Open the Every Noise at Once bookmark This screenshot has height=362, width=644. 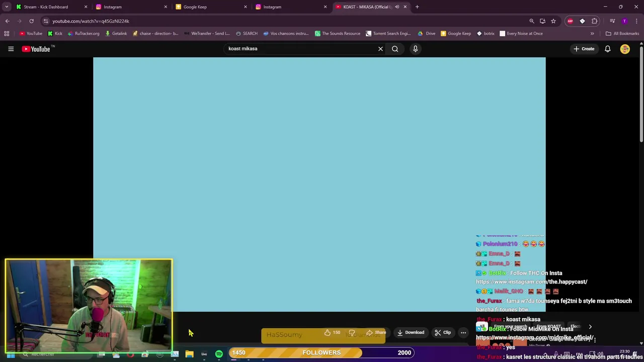click(x=521, y=34)
